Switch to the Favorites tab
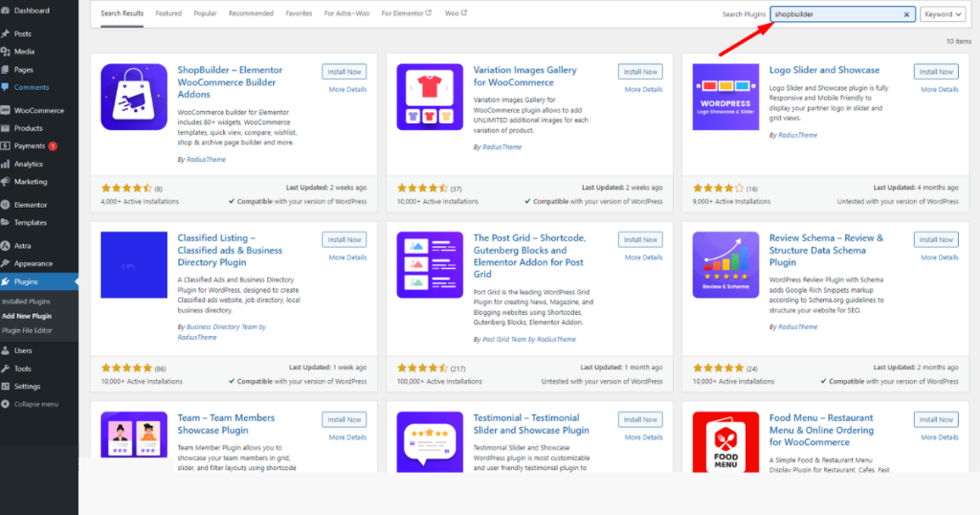The height and width of the screenshot is (515, 980). [x=299, y=13]
